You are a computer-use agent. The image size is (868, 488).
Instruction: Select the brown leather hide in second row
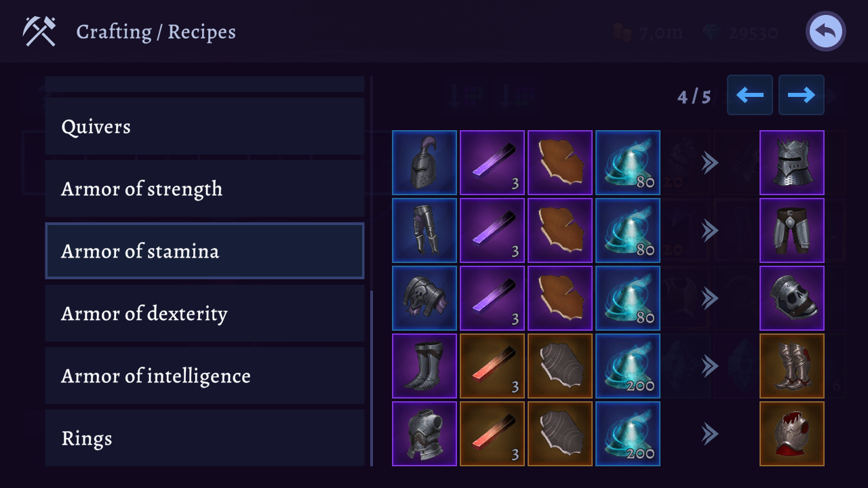coord(559,230)
